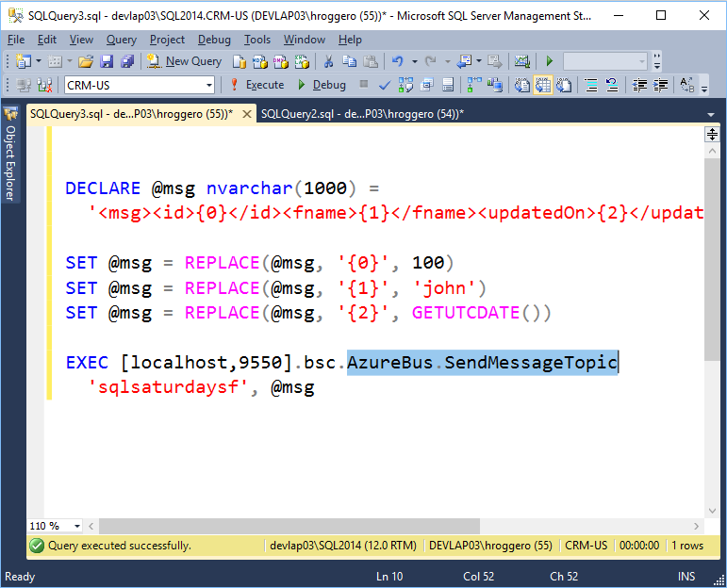Open an Analysis Services DMX Query

tap(281, 61)
